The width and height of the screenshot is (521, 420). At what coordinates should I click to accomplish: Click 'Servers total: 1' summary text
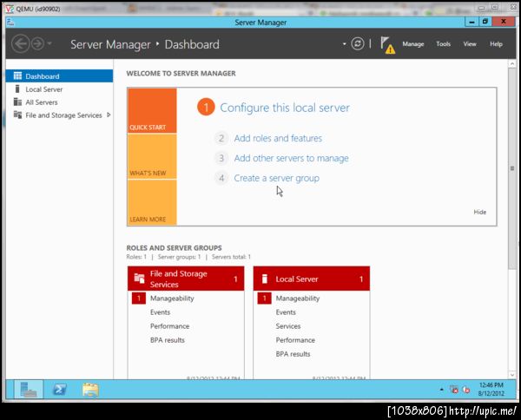[231, 257]
